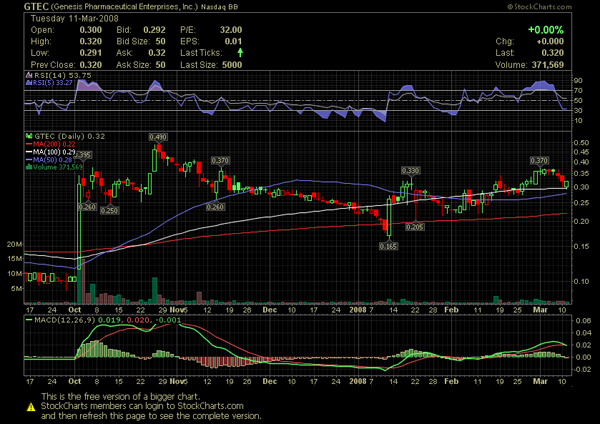The width and height of the screenshot is (600, 424).
Task: Click the 0.370 annotation in March
Action: click(539, 161)
